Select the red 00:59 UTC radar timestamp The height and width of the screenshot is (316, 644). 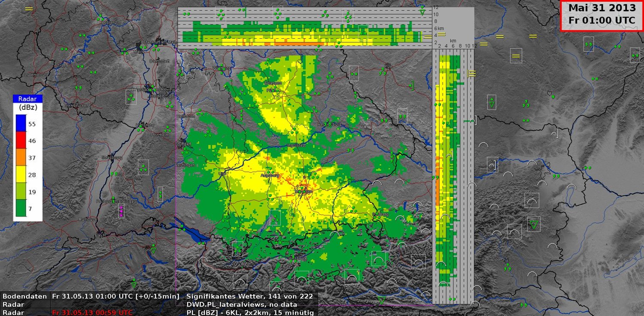[x=92, y=313]
